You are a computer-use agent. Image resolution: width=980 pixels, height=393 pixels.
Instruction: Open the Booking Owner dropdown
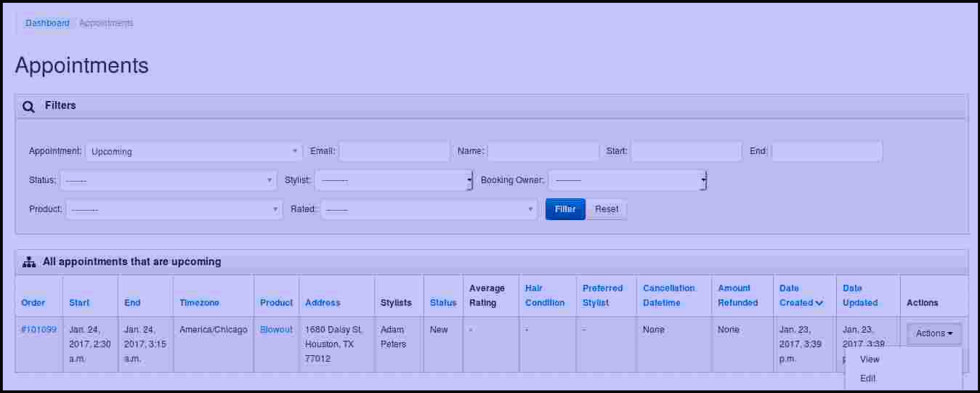click(628, 180)
